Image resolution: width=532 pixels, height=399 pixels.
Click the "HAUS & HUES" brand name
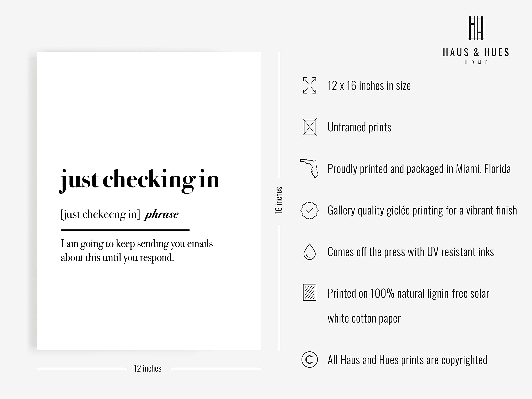pyautogui.click(x=476, y=53)
